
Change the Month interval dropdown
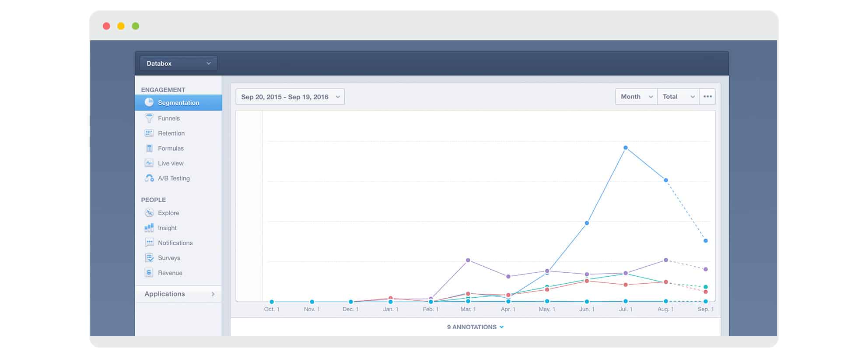click(x=636, y=97)
